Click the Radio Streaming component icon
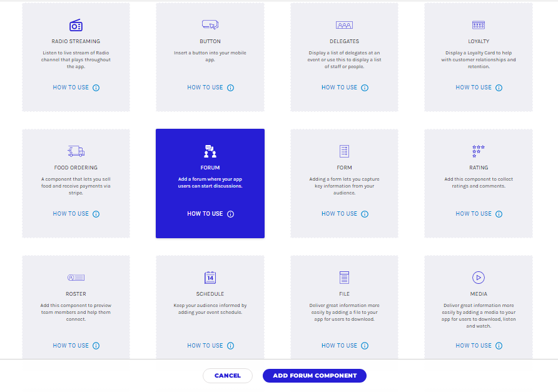 [76, 25]
